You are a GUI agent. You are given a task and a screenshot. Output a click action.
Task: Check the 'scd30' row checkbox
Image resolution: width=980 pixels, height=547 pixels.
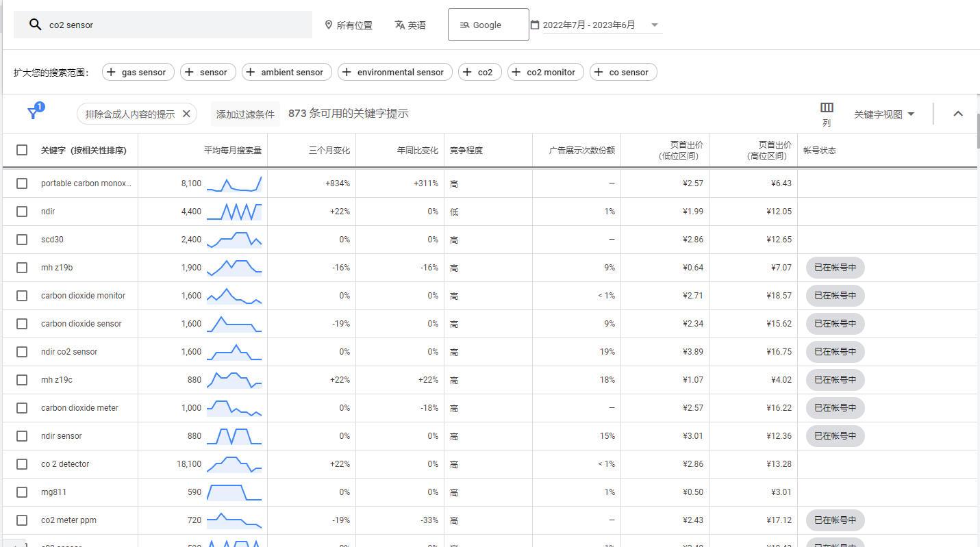point(22,240)
